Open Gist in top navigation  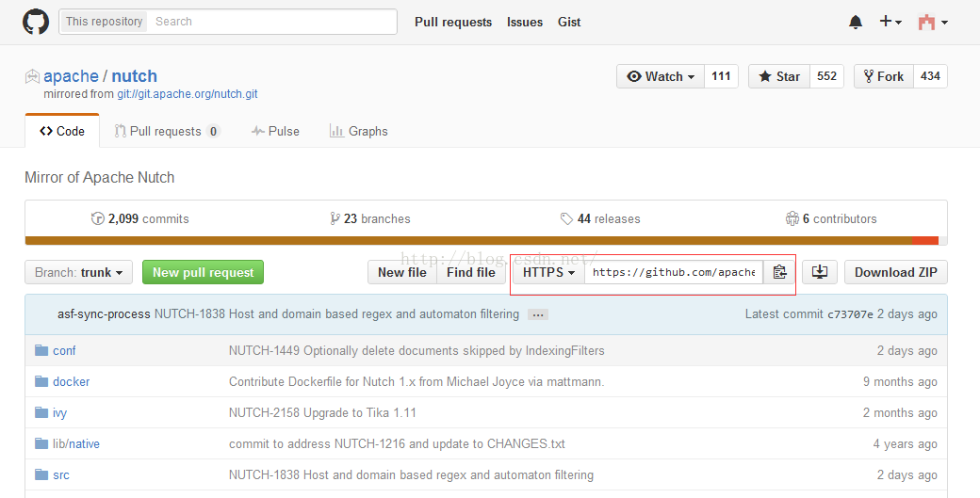[569, 22]
